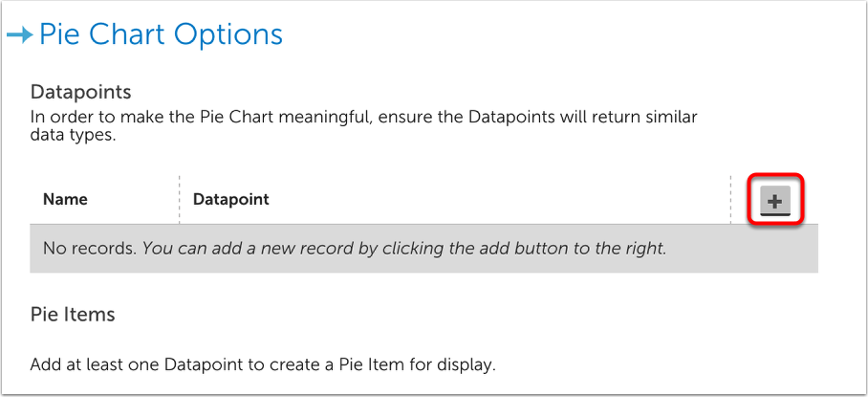Click the "No records." text
Viewport: 868px width, 397px height.
tap(90, 249)
